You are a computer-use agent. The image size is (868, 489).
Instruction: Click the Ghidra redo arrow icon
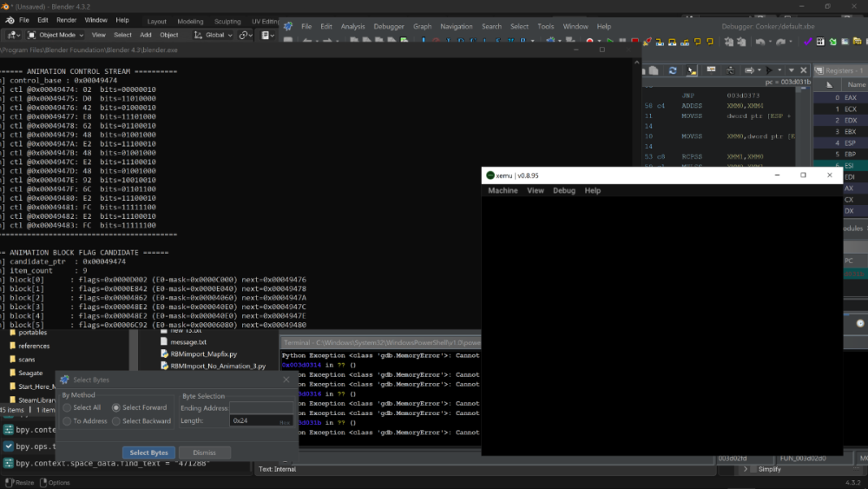click(781, 42)
